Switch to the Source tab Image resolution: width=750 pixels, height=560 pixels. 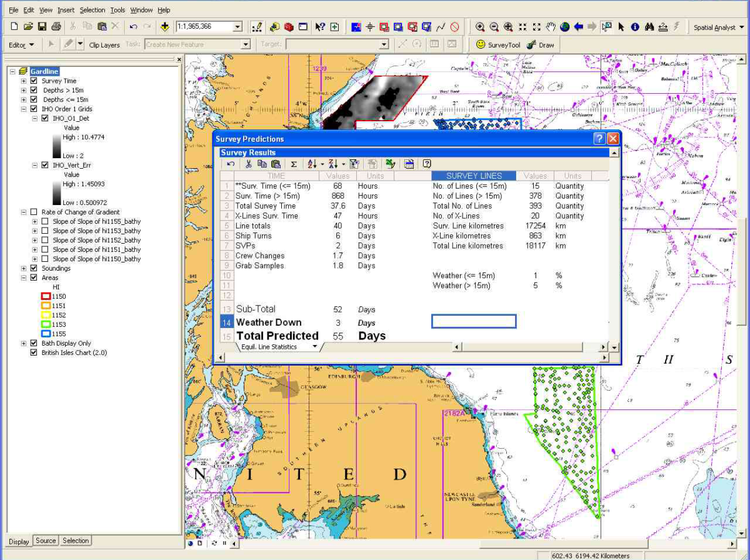point(46,541)
